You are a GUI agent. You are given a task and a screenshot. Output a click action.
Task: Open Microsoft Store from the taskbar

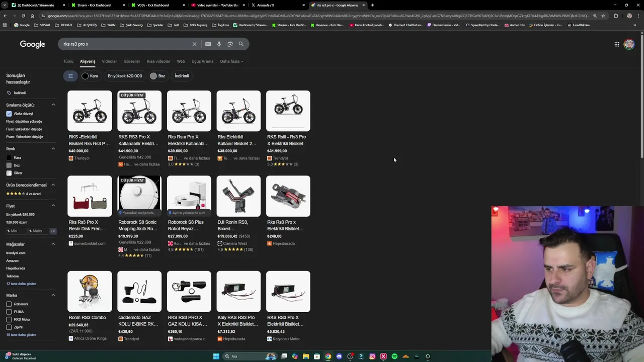(x=317, y=356)
